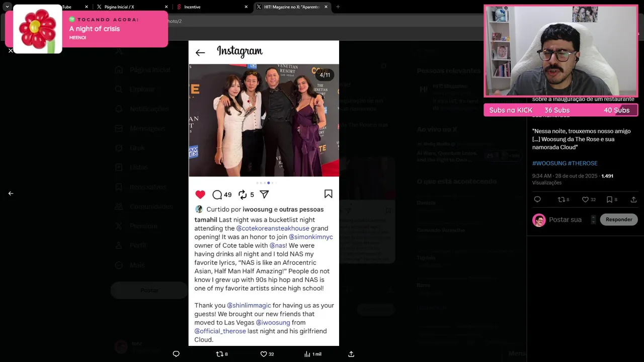
Task: Open a new browser tab with plus
Action: [x=338, y=7]
